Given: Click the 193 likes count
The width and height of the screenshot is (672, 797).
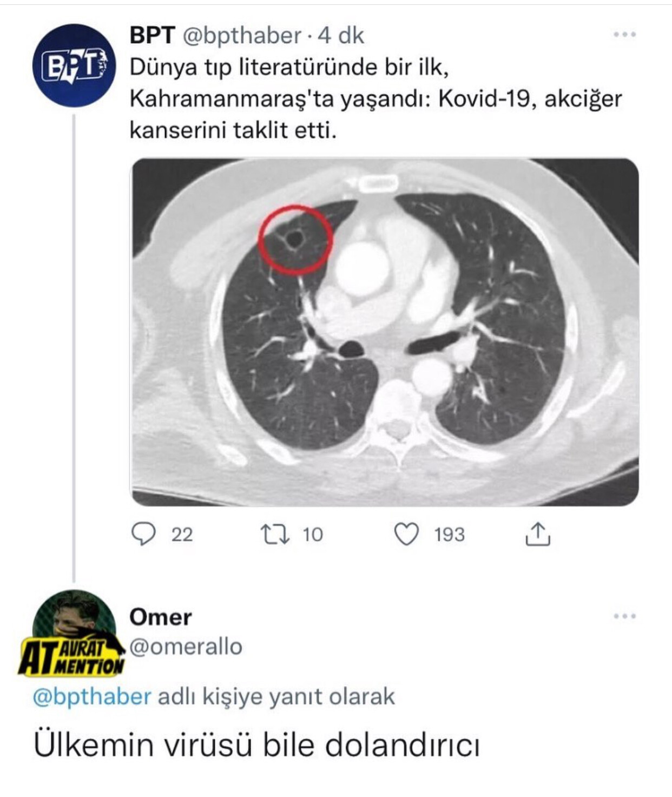Looking at the screenshot, I should coord(449,535).
